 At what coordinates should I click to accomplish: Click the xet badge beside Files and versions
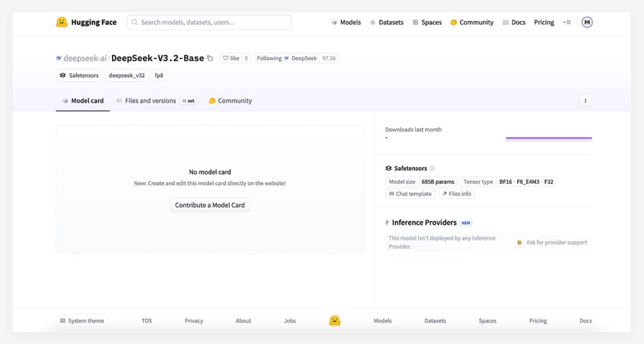click(188, 101)
